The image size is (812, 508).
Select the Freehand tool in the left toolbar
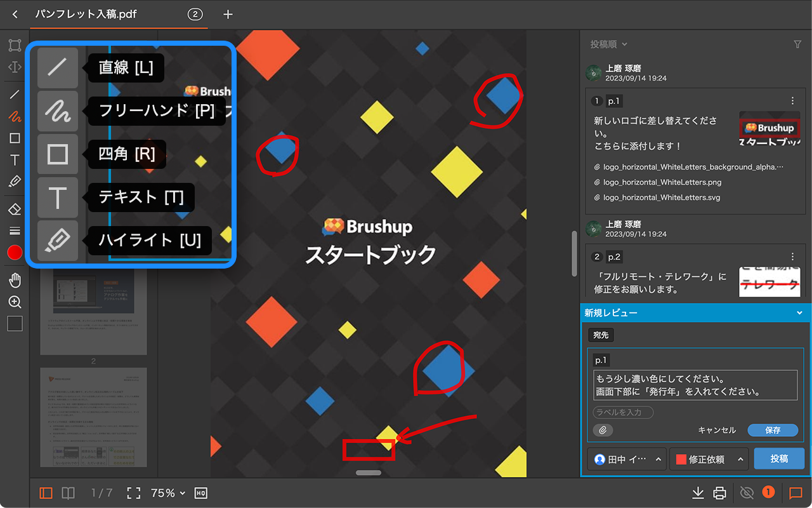click(x=15, y=116)
